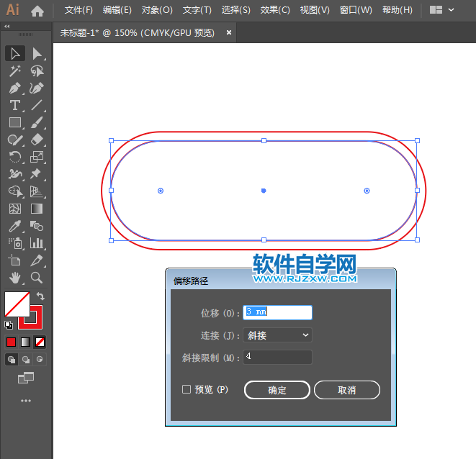The height and width of the screenshot is (459, 476).
Task: Open the 编辑(E) menu
Action: pyautogui.click(x=117, y=10)
